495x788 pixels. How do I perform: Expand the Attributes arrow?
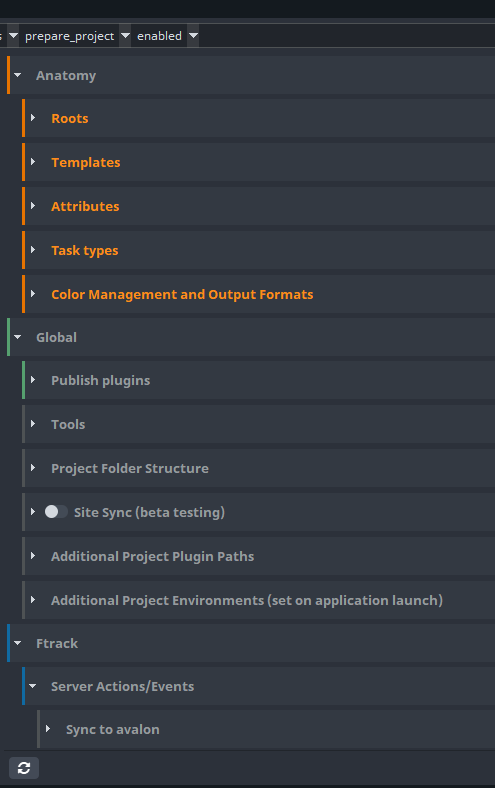pos(33,206)
